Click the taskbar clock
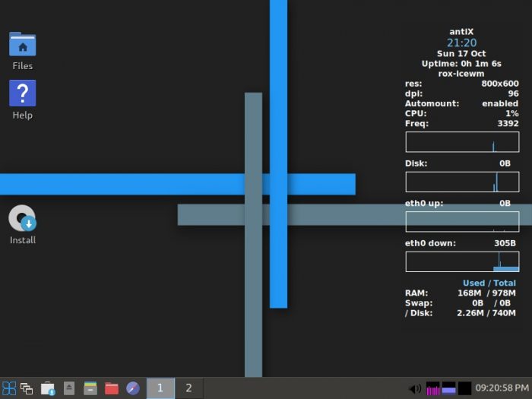Screen dimensions: 532x399 pyautogui.click(x=502, y=388)
